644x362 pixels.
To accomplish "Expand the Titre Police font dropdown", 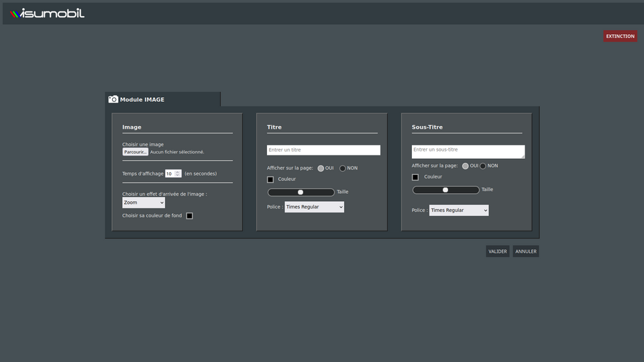I will tap(314, 207).
